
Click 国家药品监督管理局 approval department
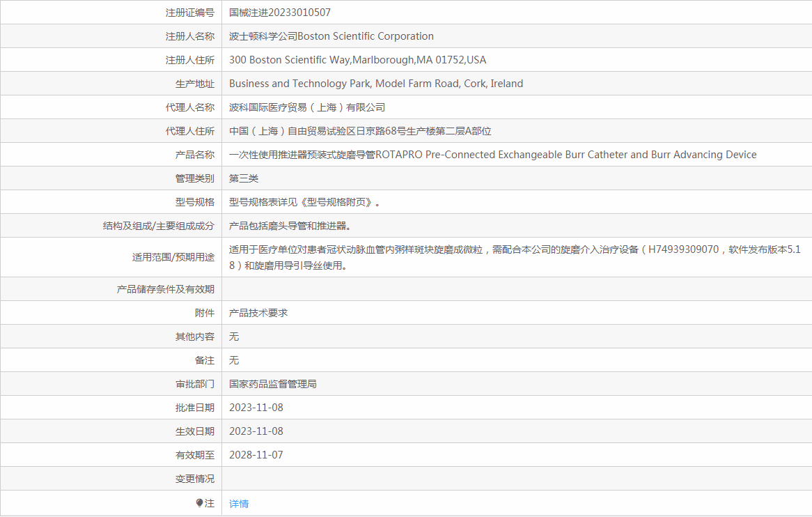coord(273,385)
